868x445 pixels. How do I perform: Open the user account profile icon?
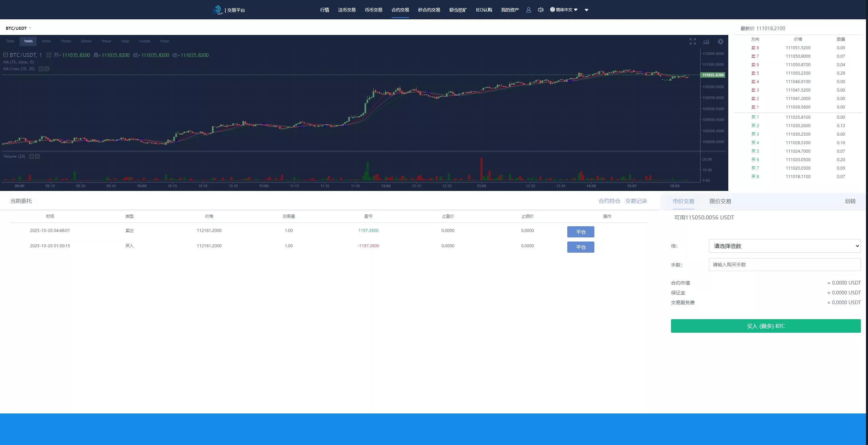tap(528, 10)
